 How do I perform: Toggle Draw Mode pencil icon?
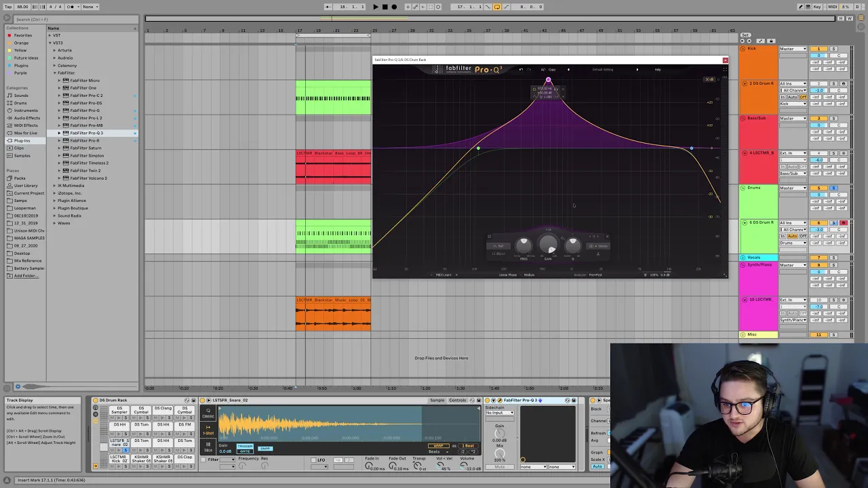point(800,7)
